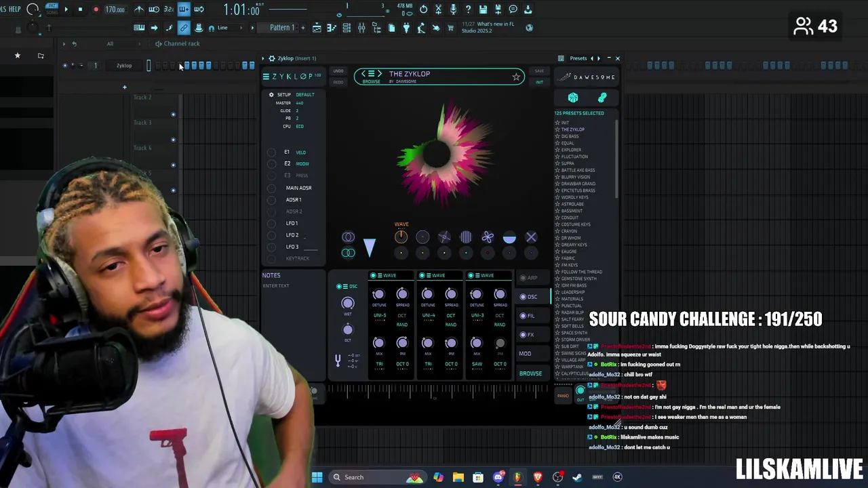The width and height of the screenshot is (868, 488).
Task: Toggle the ARP section power
Action: pos(523,278)
